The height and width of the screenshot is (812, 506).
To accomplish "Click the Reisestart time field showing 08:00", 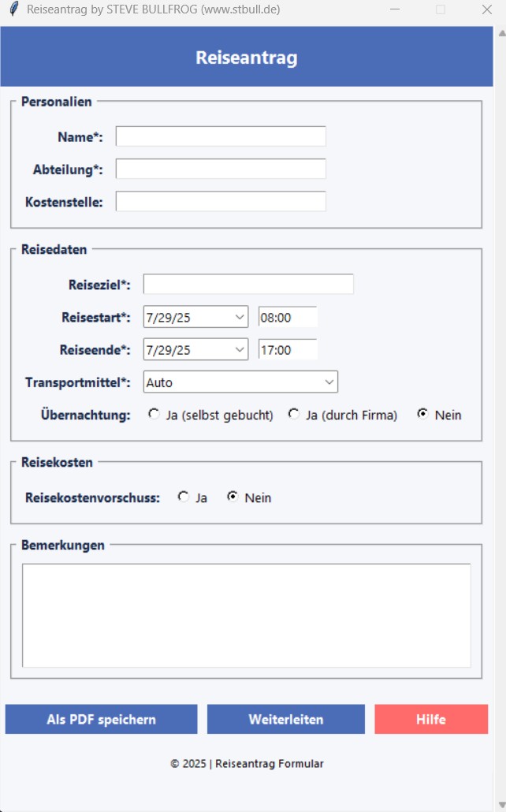I will point(287,316).
